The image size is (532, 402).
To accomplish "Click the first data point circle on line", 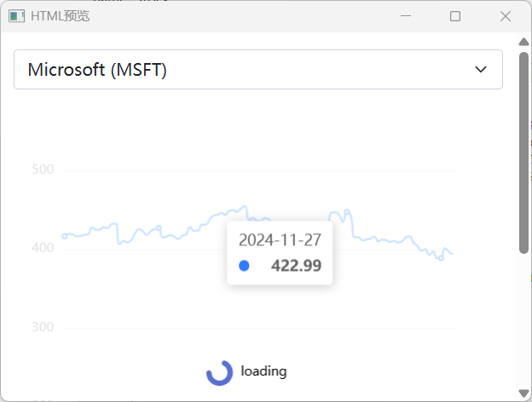I will [65, 236].
